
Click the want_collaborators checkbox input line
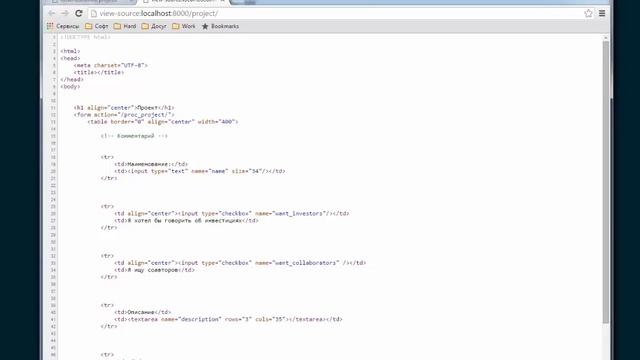[x=240, y=263]
